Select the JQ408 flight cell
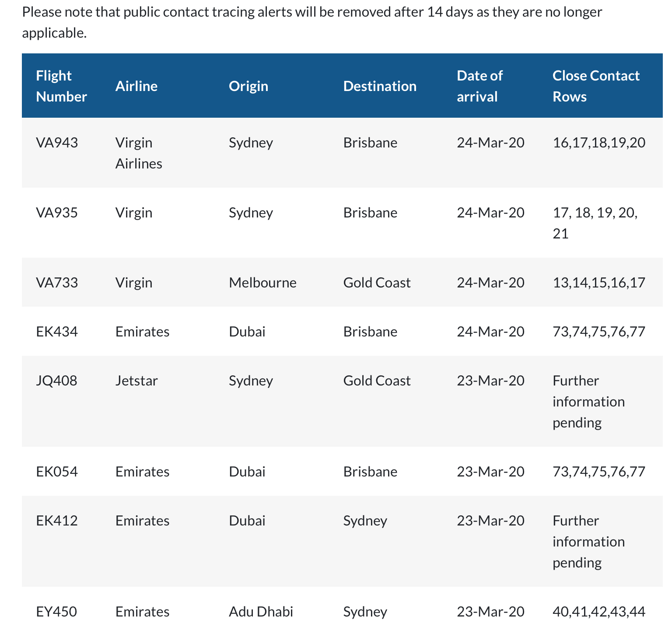This screenshot has width=672, height=634. point(56,381)
